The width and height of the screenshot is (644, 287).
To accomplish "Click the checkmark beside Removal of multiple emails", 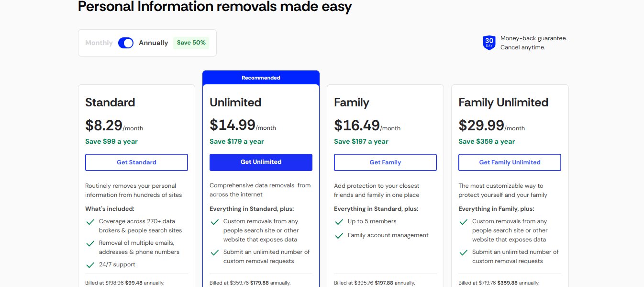I will point(90,243).
